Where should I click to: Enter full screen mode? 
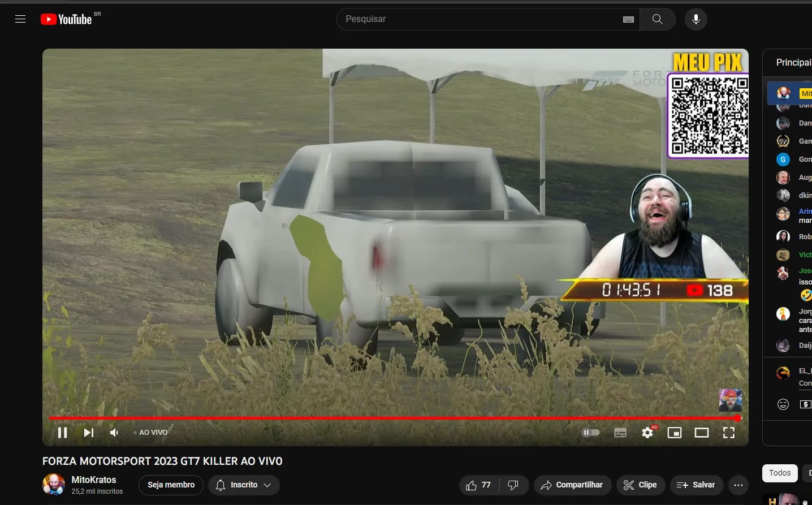point(729,433)
